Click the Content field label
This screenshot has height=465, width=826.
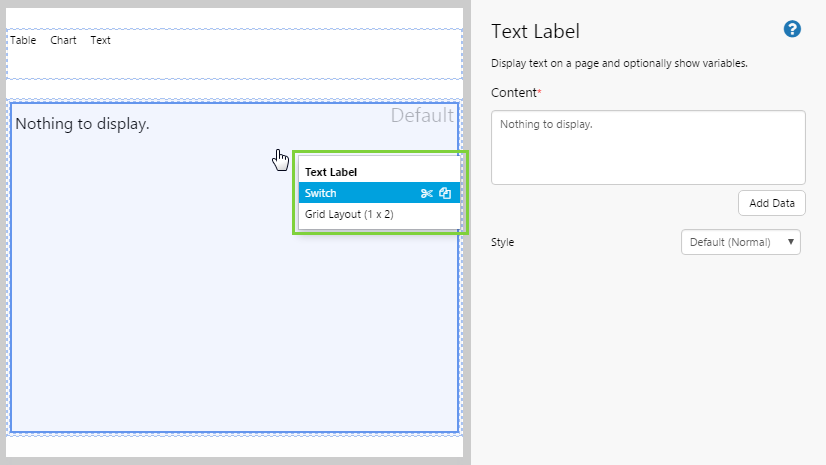point(516,93)
